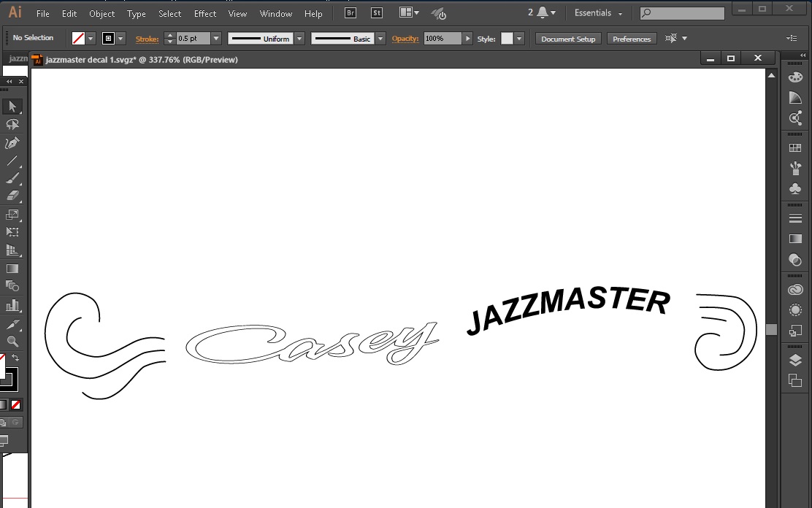Open the Opacity value dropdown arrow
812x508 pixels.
point(467,39)
